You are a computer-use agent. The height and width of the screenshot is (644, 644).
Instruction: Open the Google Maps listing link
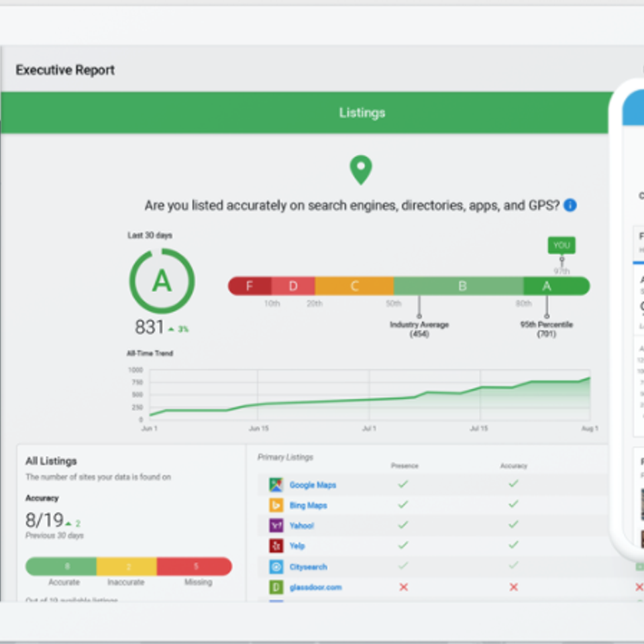pyautogui.click(x=313, y=485)
